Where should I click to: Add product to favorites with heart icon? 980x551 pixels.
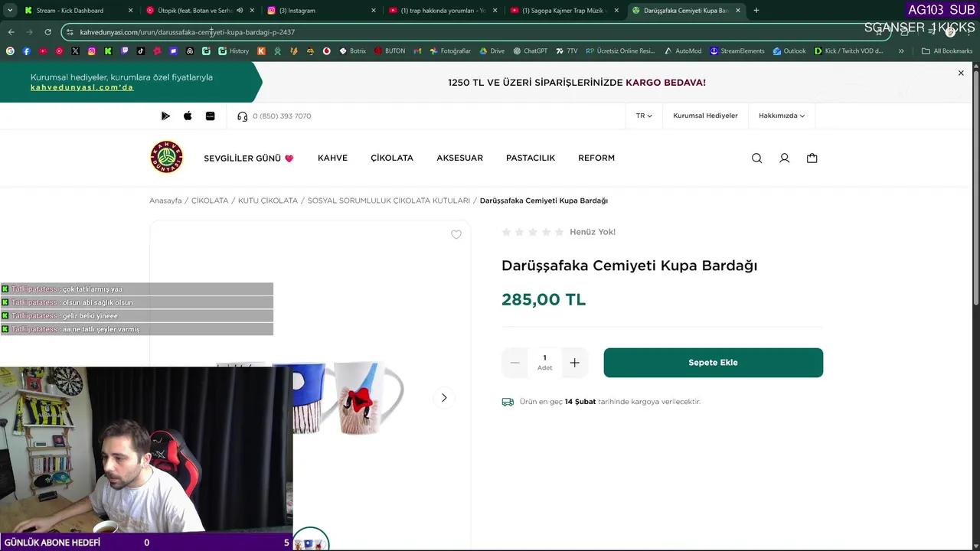click(x=456, y=234)
